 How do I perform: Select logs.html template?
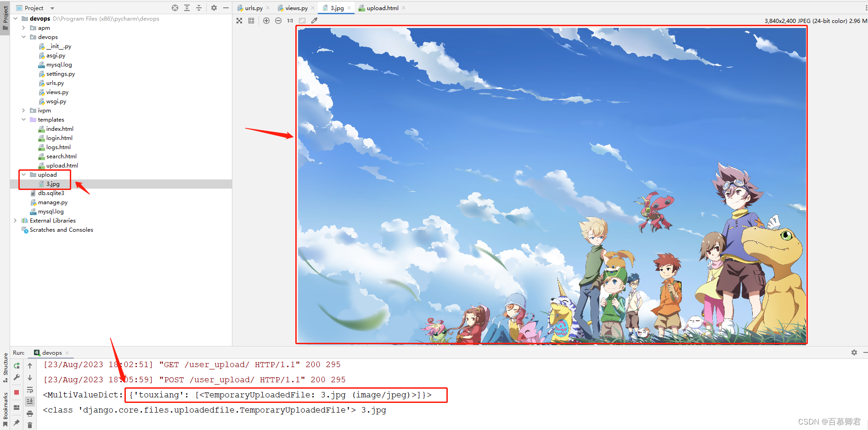[58, 147]
